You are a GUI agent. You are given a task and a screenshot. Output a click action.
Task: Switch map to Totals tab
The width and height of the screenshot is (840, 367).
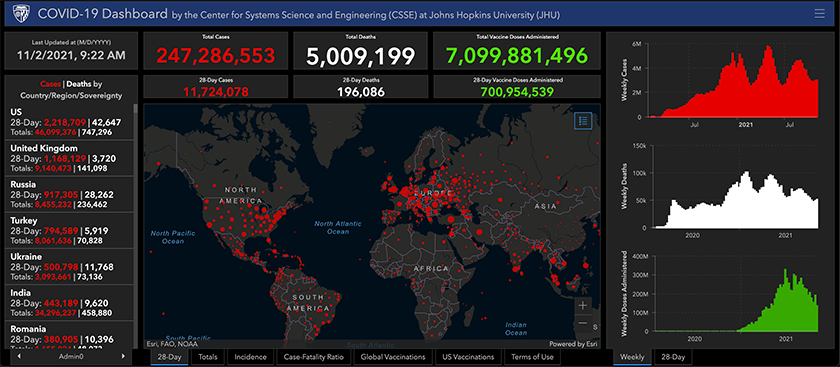coord(208,356)
